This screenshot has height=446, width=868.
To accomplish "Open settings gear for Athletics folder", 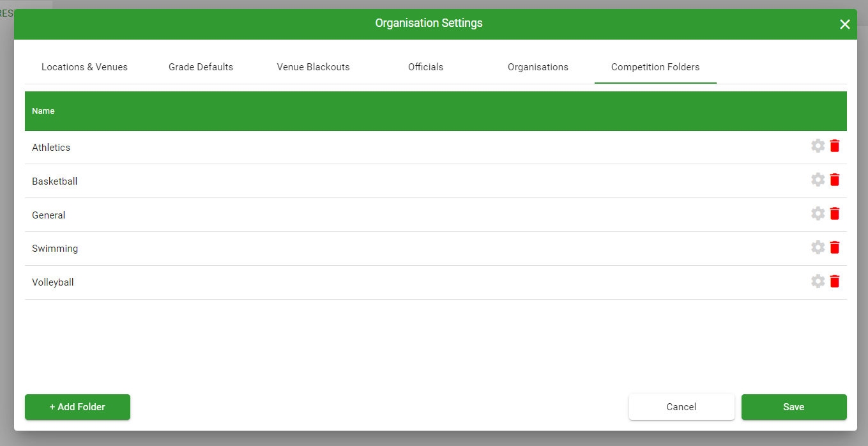I will pyautogui.click(x=818, y=146).
